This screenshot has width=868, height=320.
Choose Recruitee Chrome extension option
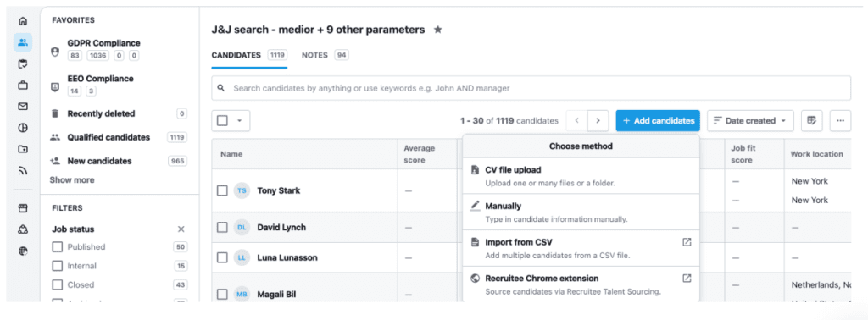coord(581,284)
